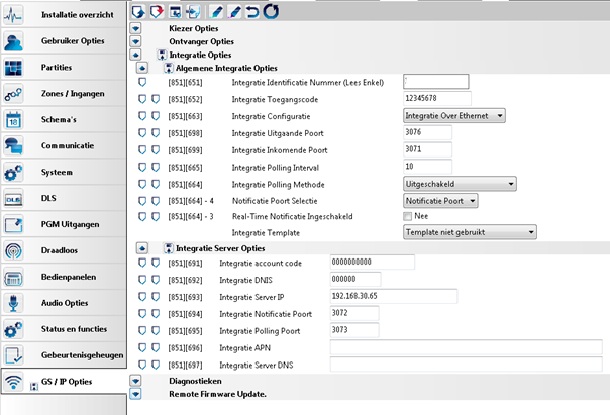Toggle first shield marker for [851][652]

click(x=142, y=99)
